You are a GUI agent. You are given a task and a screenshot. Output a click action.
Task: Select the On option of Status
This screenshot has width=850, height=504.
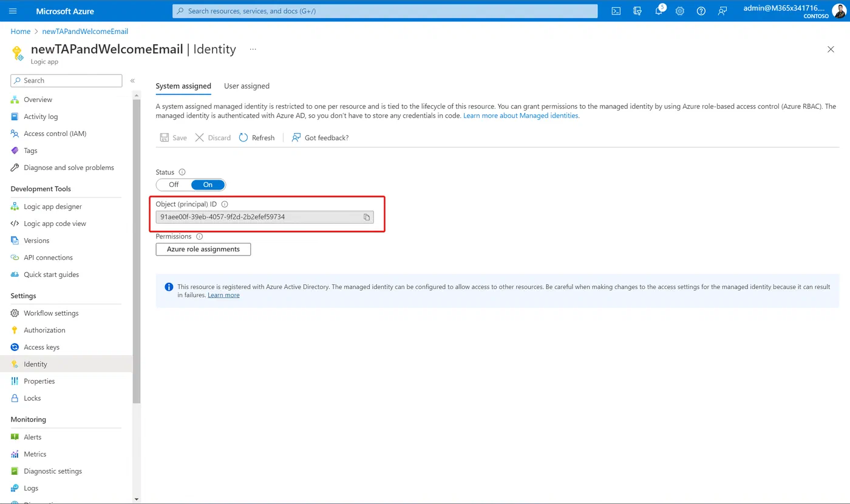click(208, 185)
